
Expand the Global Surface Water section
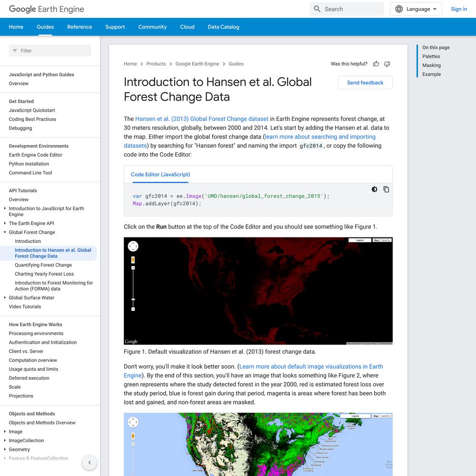[5, 298]
